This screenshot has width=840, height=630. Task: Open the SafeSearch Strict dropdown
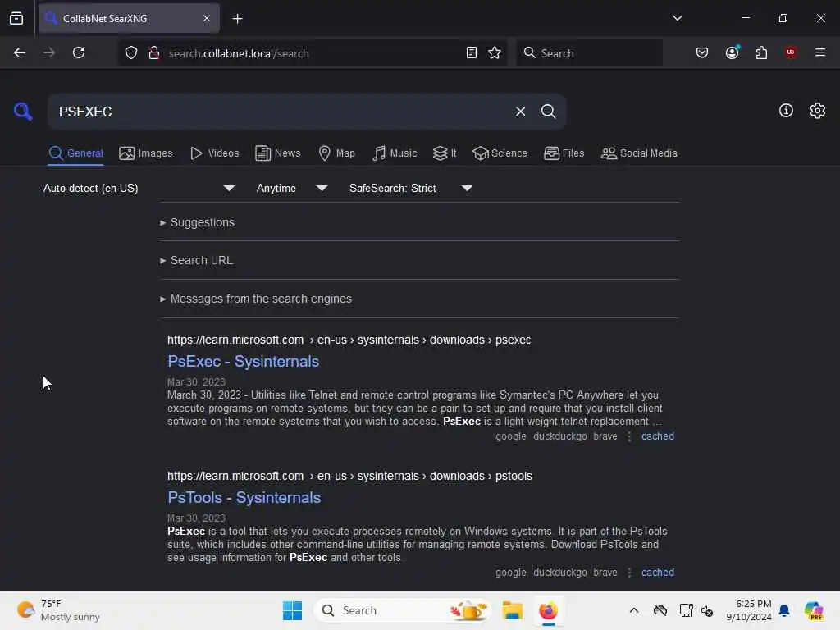point(410,188)
